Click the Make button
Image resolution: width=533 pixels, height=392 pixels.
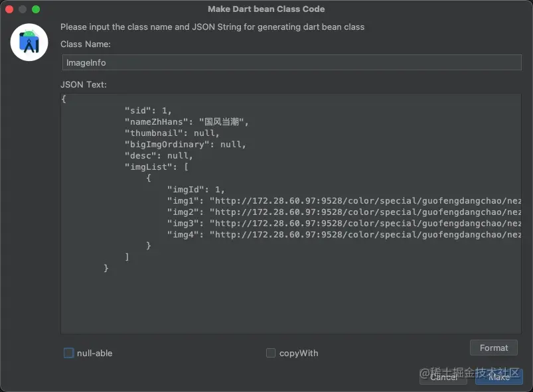click(x=499, y=377)
